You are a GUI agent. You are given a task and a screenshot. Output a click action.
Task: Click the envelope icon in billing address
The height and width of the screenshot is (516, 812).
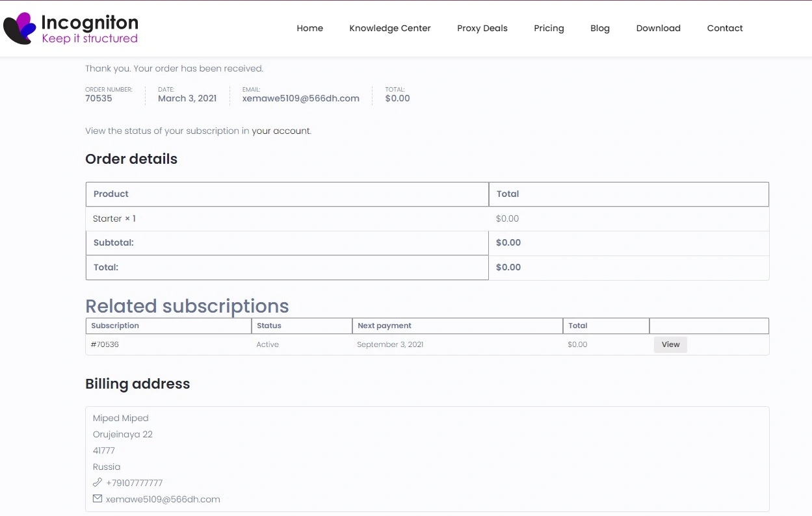tap(98, 499)
